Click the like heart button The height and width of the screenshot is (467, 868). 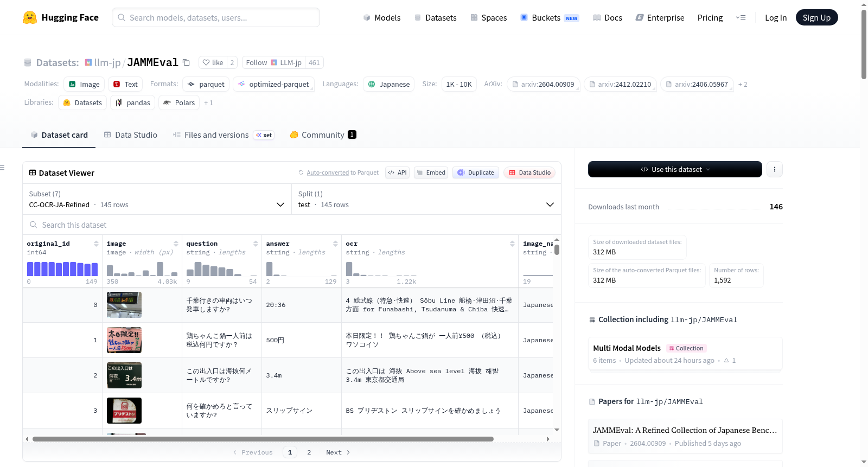tap(213, 62)
